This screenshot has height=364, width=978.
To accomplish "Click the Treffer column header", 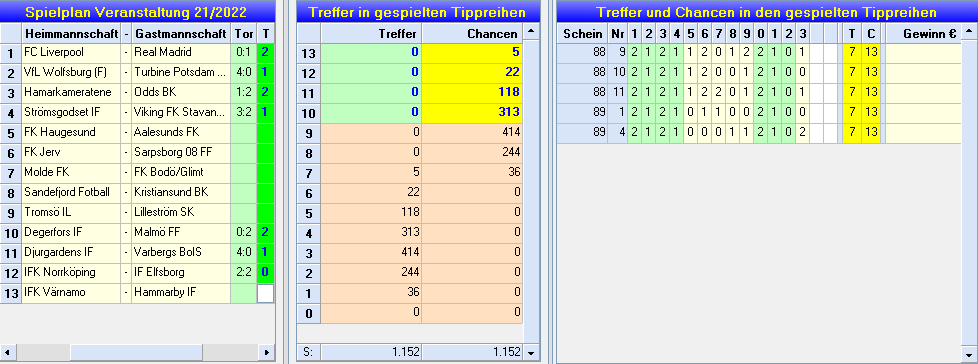I will point(372,34).
